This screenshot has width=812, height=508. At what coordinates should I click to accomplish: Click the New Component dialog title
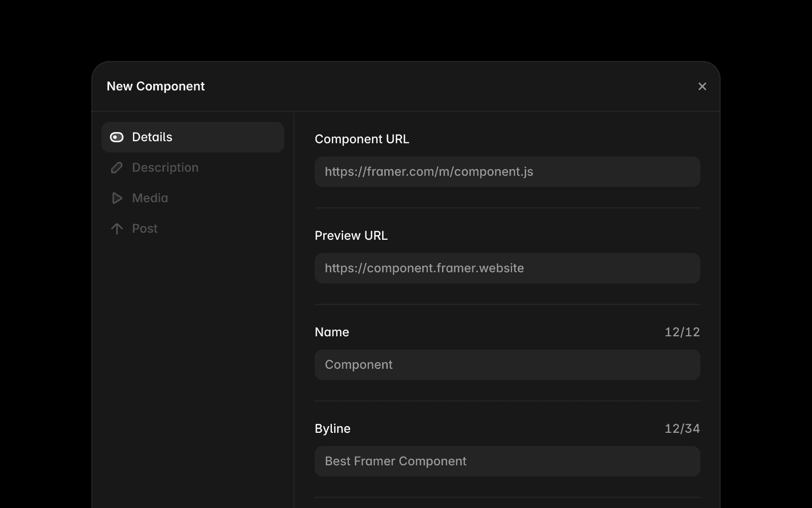pos(156,86)
